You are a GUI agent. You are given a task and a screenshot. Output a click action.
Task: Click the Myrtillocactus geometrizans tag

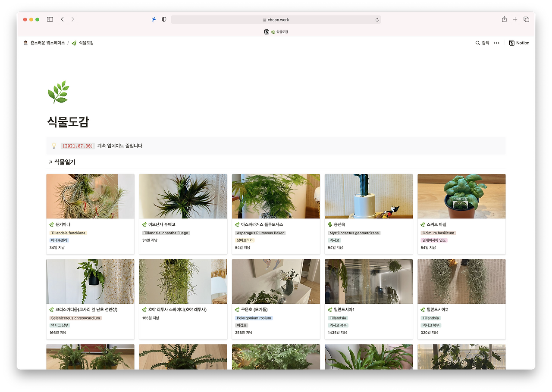[x=354, y=233]
